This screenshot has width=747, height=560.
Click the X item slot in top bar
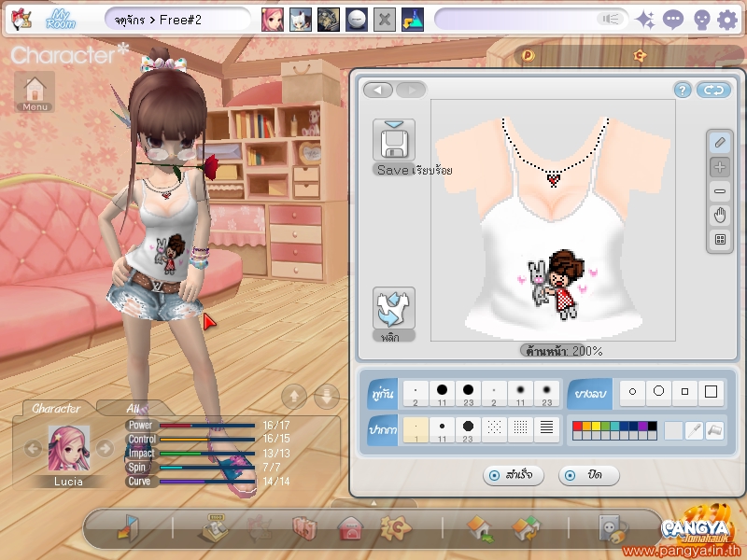point(385,20)
